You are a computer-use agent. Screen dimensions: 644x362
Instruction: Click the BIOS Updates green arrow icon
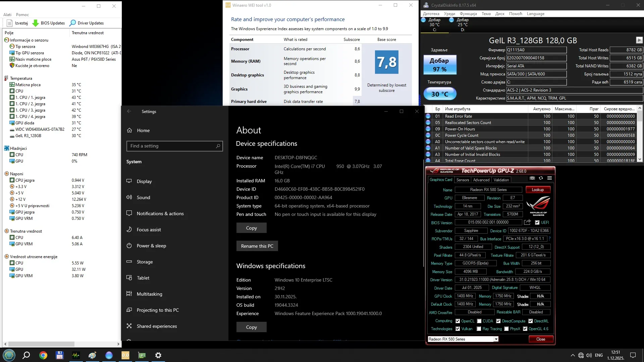click(x=36, y=23)
